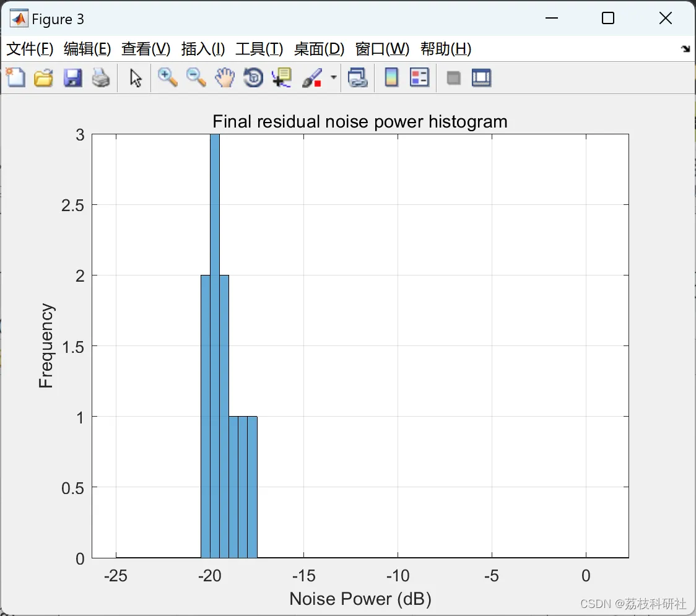Dock the figure using corner arrow
The height and width of the screenshot is (616, 696).
coord(685,49)
